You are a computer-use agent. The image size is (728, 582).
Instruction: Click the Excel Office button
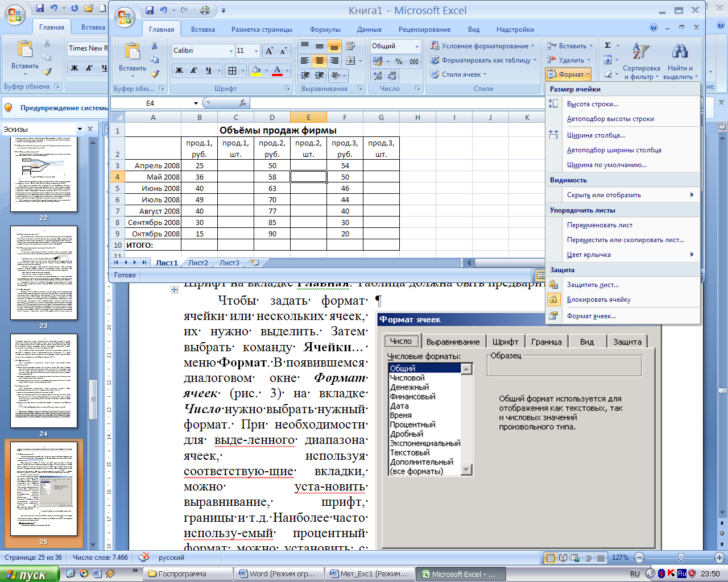click(125, 17)
